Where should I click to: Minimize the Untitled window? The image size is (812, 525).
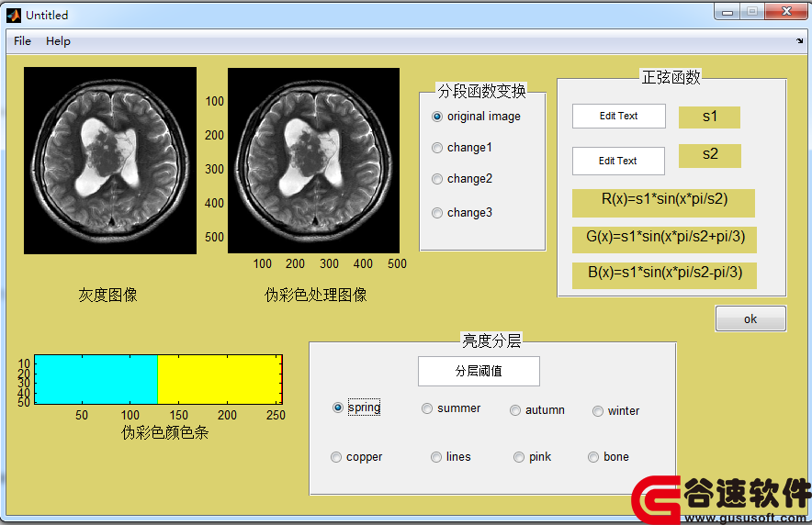click(727, 12)
